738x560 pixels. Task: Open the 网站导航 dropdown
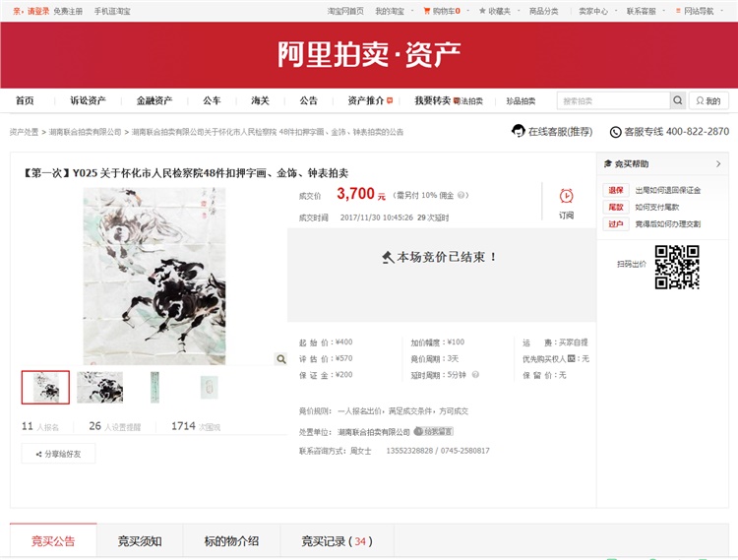(700, 11)
